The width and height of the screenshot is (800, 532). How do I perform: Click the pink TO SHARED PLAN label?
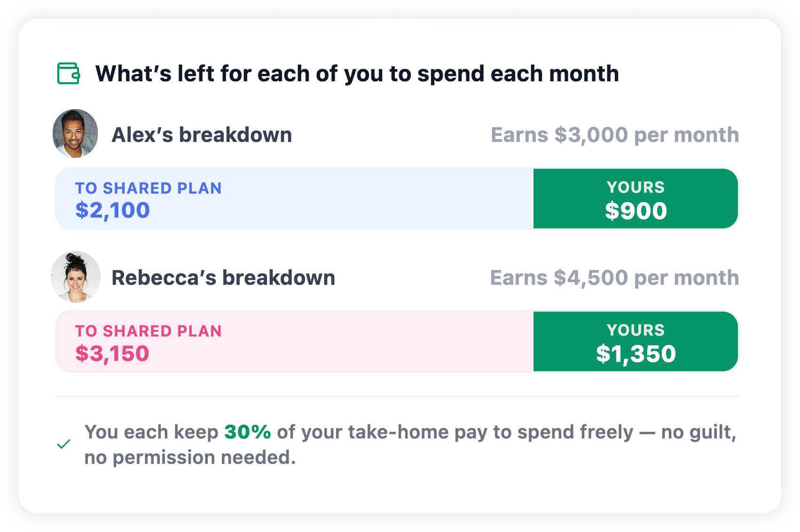[149, 331]
